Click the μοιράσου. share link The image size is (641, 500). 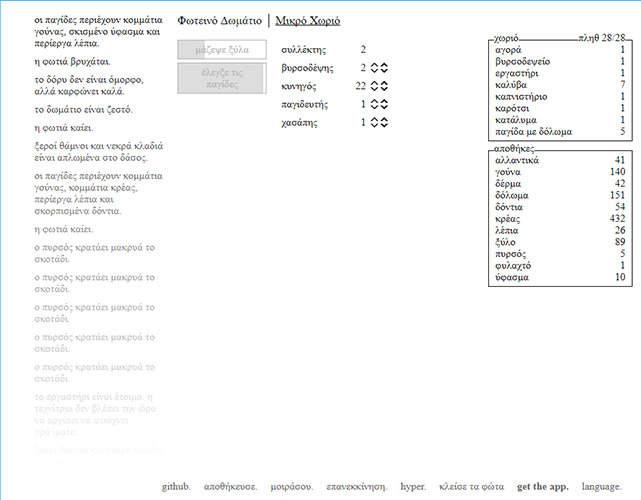point(291,487)
